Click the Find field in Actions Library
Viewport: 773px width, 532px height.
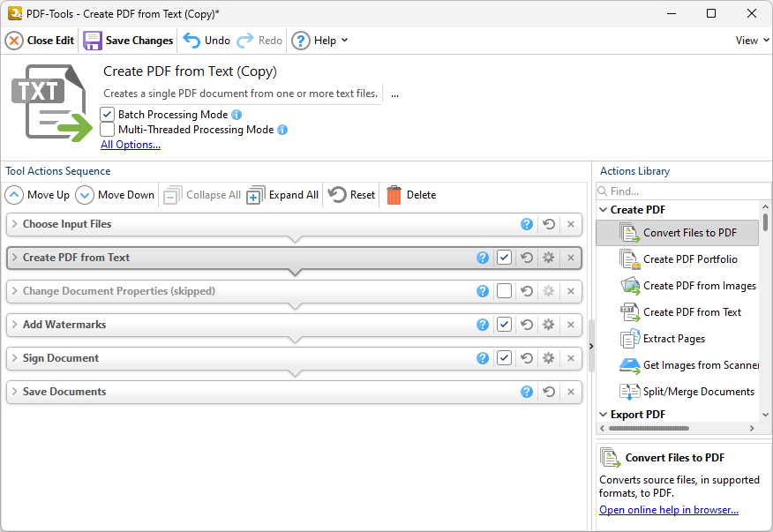click(x=683, y=191)
